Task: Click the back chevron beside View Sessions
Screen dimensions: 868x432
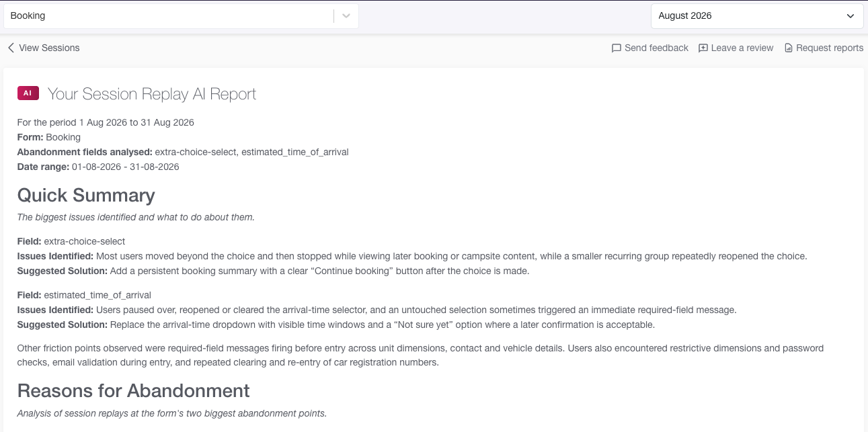Action: pos(11,48)
